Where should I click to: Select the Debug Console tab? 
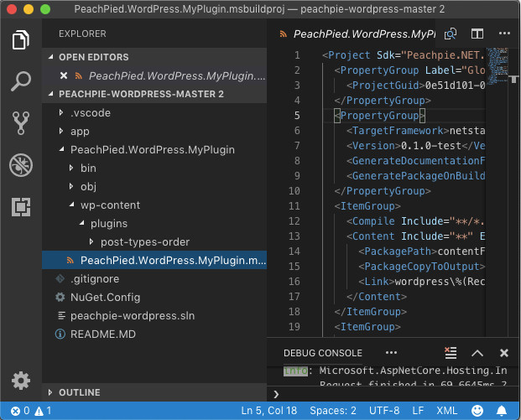(x=323, y=353)
